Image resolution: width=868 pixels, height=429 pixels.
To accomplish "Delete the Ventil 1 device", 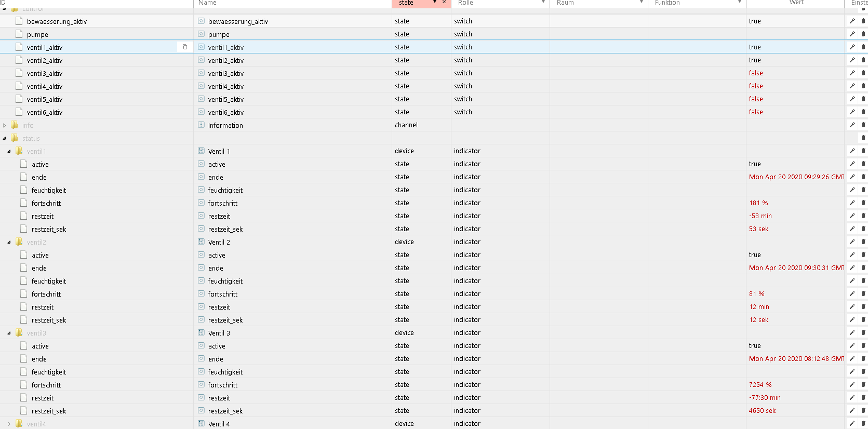I will (863, 151).
